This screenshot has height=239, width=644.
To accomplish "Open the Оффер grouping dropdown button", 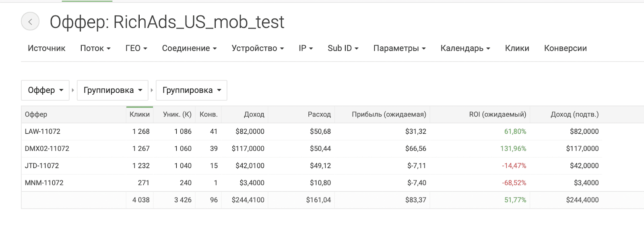I will coord(45,90).
